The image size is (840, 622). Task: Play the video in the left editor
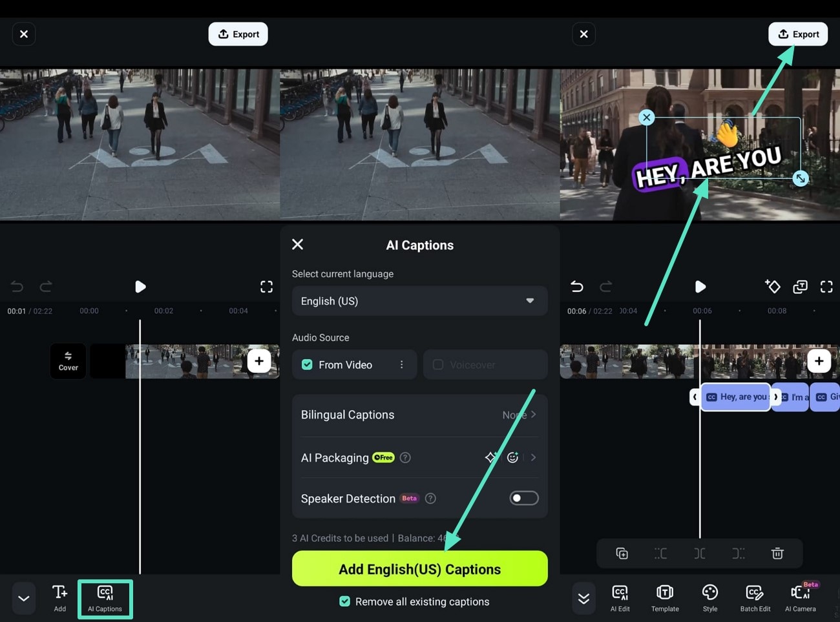click(140, 287)
